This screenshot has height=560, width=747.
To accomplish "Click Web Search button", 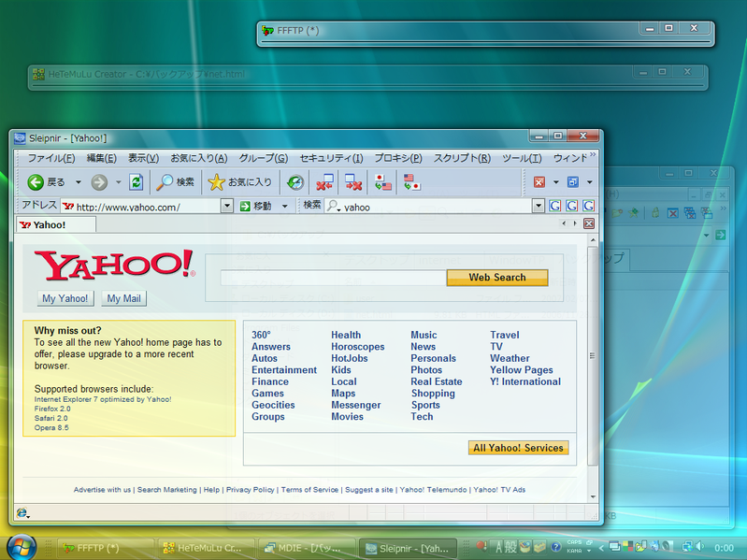I will coord(497,277).
